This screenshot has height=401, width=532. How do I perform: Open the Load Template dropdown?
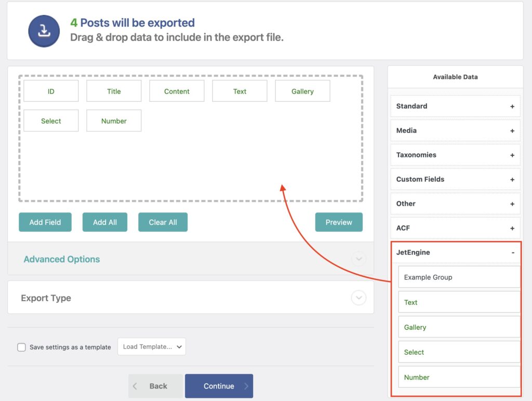click(x=152, y=346)
